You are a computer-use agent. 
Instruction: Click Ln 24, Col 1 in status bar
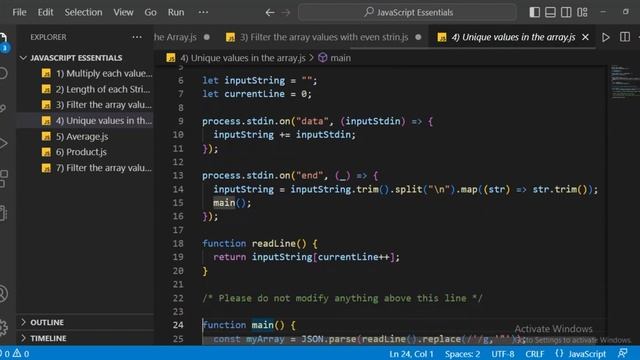411,354
